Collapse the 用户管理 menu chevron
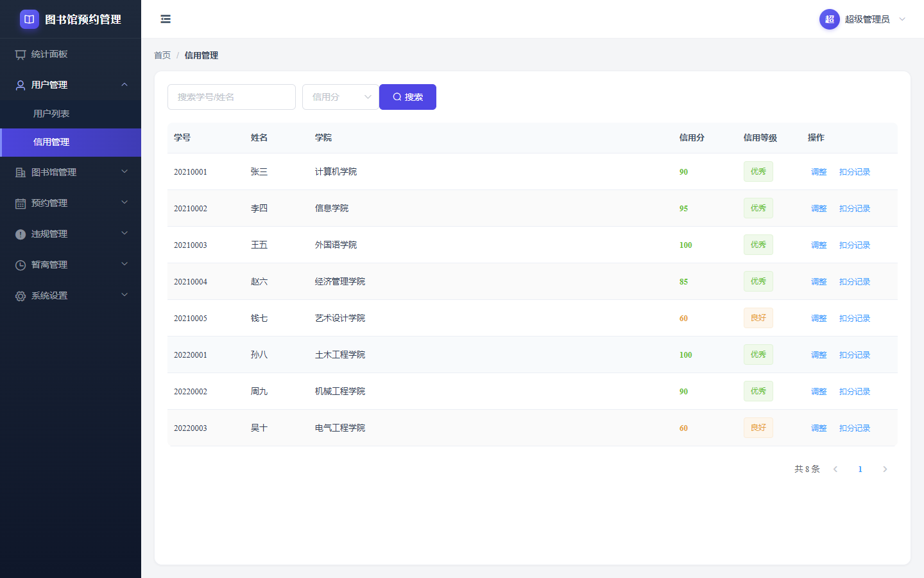This screenshot has height=578, width=924. [124, 84]
